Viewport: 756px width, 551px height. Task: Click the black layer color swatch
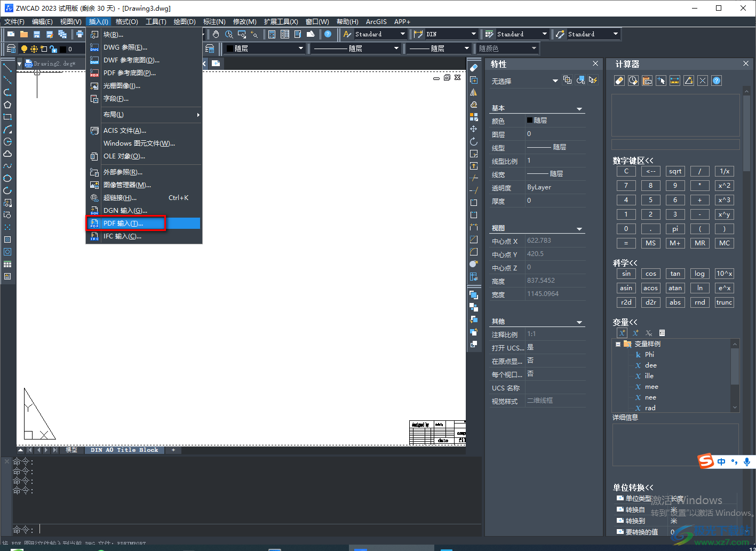(x=62, y=49)
